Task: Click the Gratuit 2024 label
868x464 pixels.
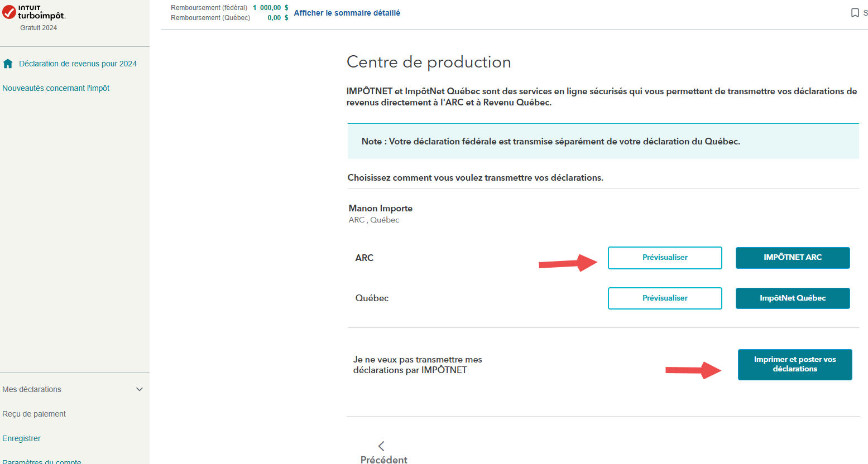Action: point(39,28)
